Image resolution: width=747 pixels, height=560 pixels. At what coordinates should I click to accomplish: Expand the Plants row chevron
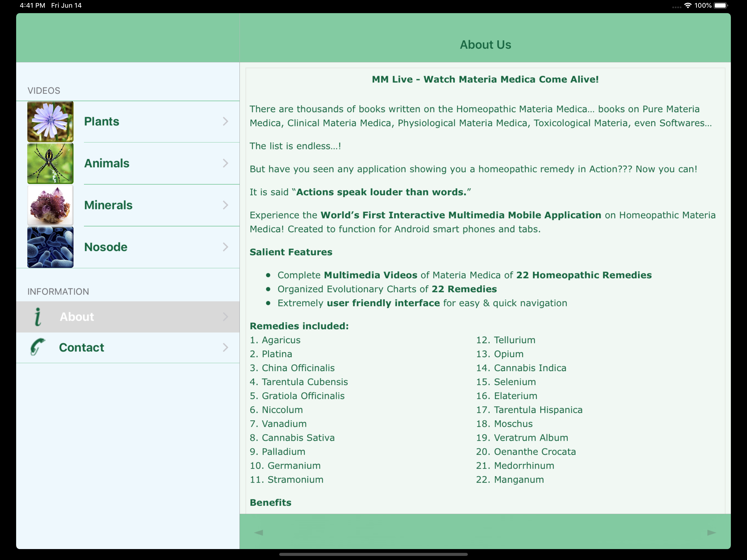(x=226, y=122)
